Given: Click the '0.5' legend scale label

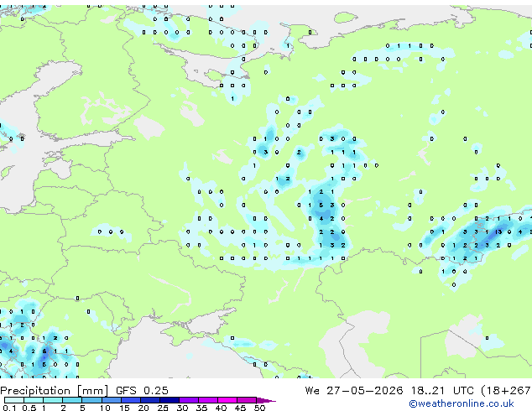Looking at the screenshot, I should [29, 408].
